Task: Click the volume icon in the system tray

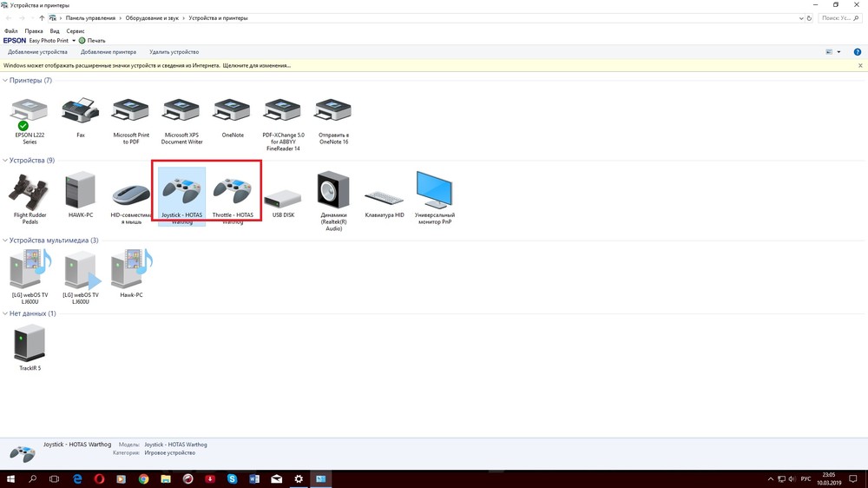Action: click(792, 479)
